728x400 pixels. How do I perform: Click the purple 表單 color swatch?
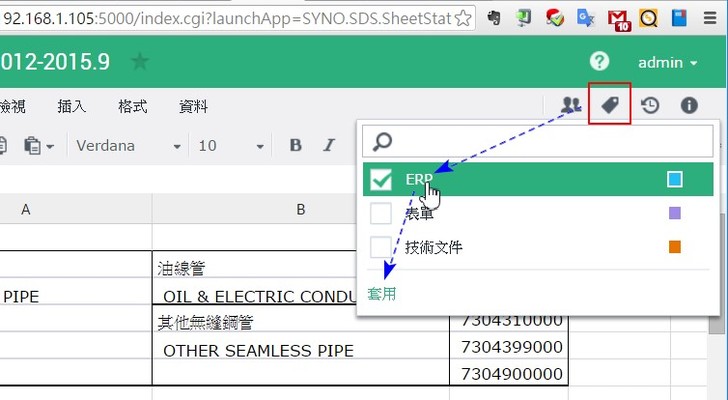[x=675, y=213]
